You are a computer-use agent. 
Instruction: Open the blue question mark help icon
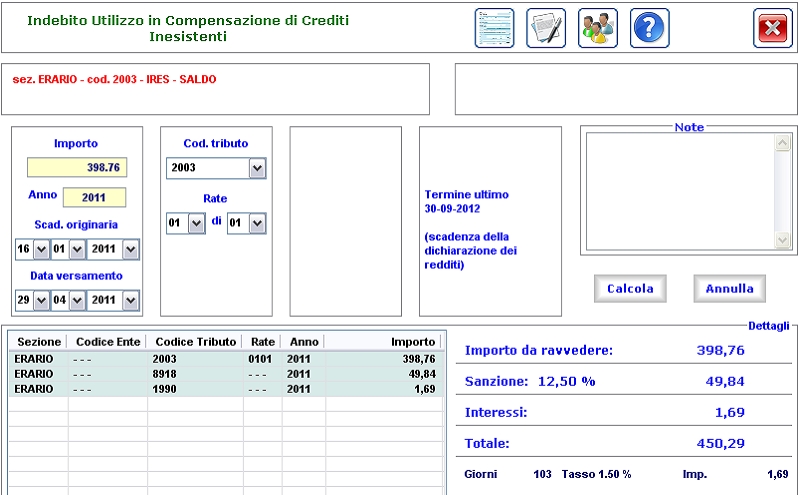pos(649,28)
